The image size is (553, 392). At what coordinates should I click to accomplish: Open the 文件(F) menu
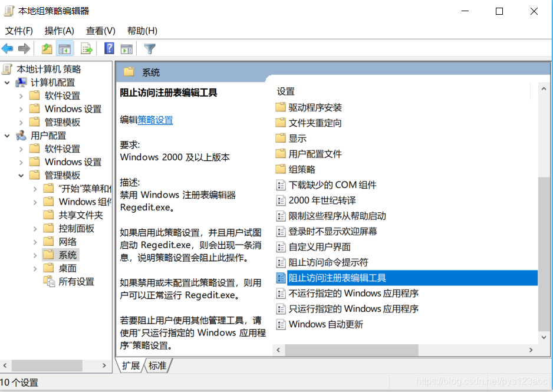[x=19, y=31]
